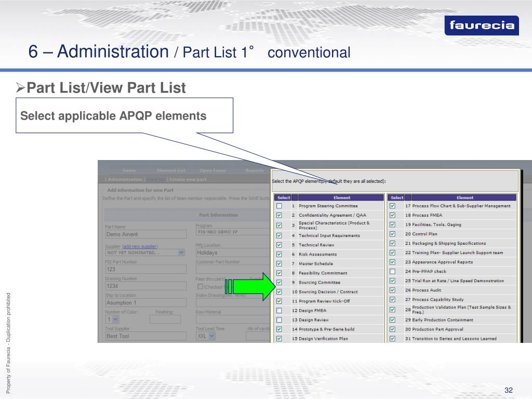The image size is (532, 399).
Task: Uncheck Production Validation Plan checkbox
Action: [x=392, y=310]
